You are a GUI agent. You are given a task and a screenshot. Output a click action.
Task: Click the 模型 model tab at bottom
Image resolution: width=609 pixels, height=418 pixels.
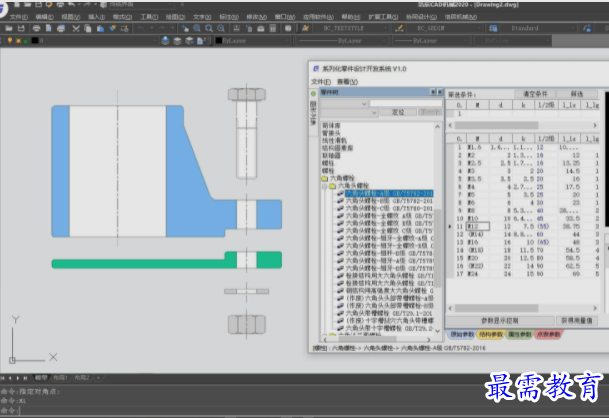[x=41, y=378]
